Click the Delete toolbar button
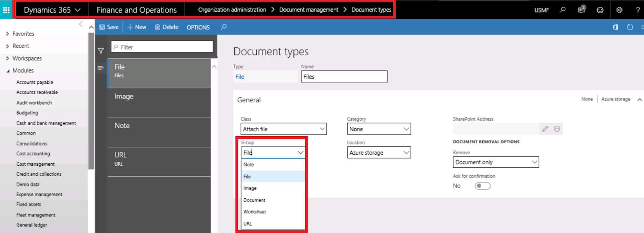 [167, 27]
